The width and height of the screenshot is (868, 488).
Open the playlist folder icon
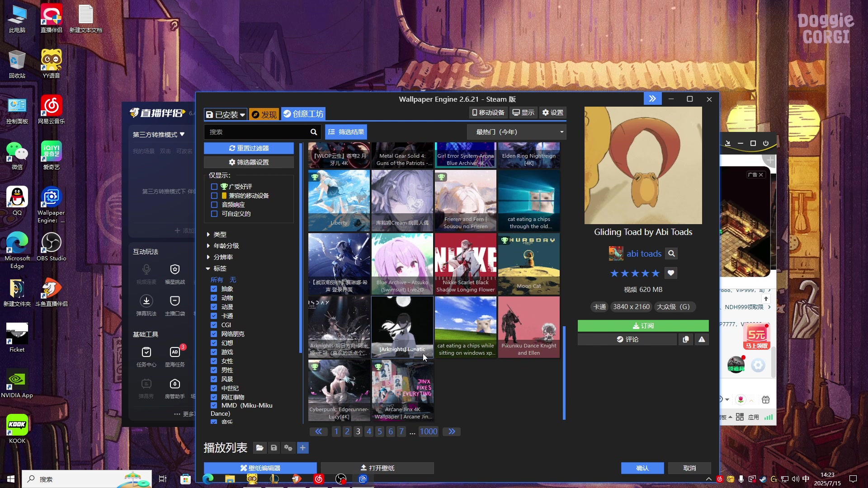coord(259,448)
